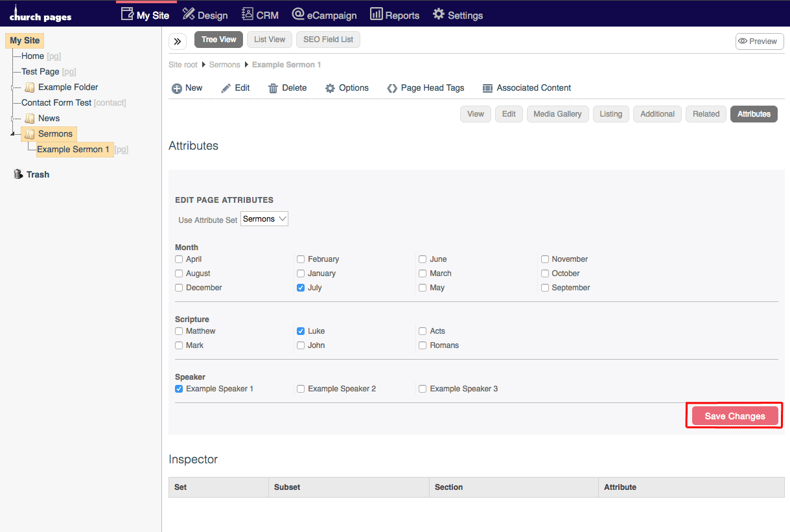
Task: Check the John scripture checkbox
Action: (x=301, y=345)
